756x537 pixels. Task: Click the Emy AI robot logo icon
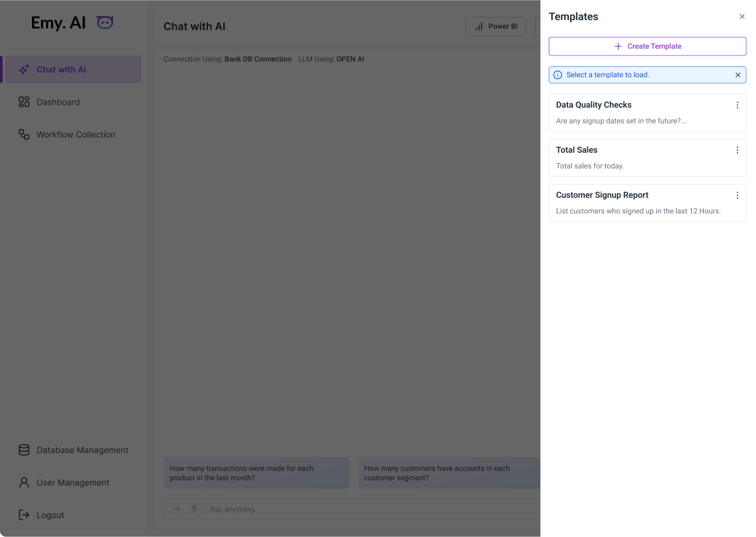click(x=105, y=22)
